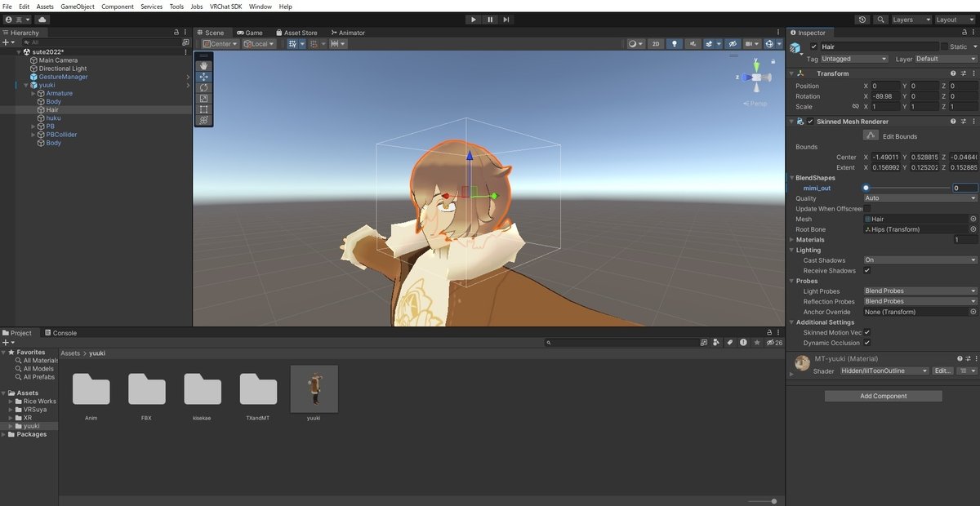Toggle the Static checkbox
Viewport: 980px width, 506px height.
coord(945,47)
